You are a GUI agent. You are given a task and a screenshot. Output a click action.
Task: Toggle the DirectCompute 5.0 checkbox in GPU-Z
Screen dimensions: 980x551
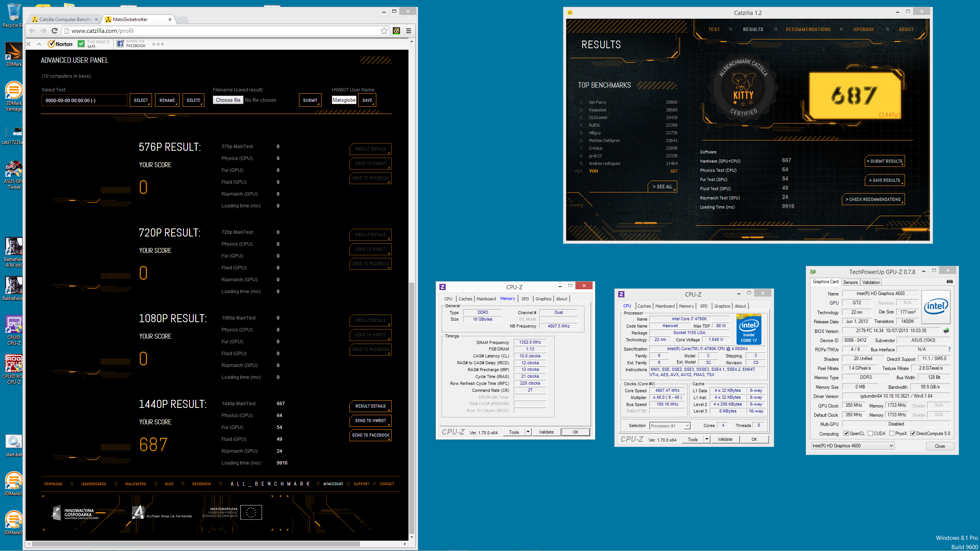[913, 434]
